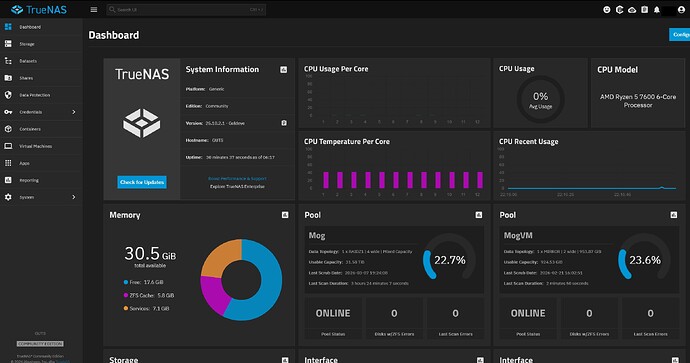Click the Services: 7.1 GiB legend entry
This screenshot has width=690, height=363.
pos(147,308)
